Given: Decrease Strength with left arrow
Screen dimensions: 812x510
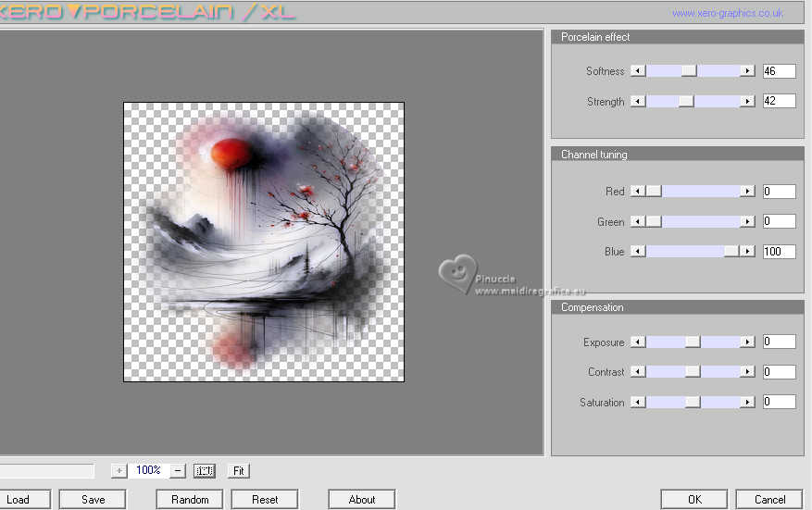Looking at the screenshot, I should [638, 102].
